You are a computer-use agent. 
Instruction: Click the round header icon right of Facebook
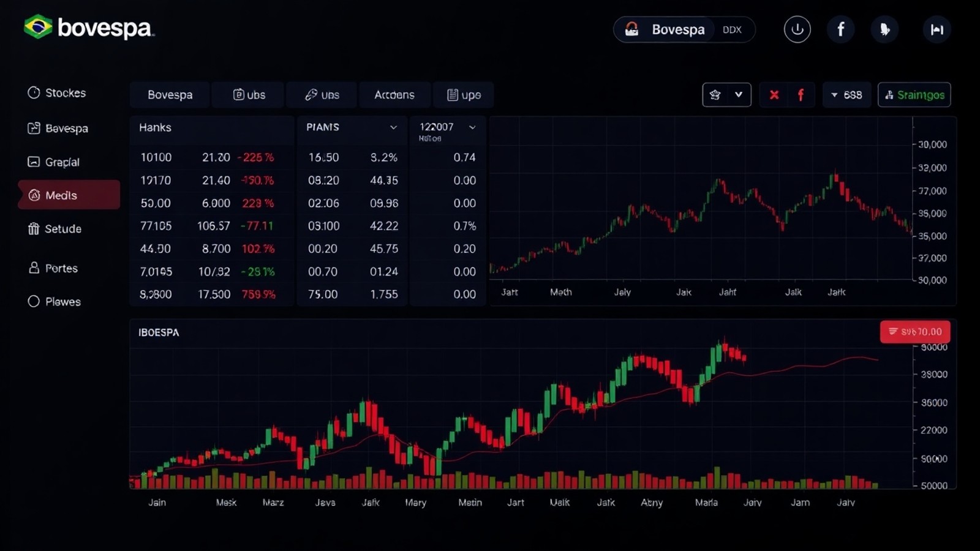[884, 29]
